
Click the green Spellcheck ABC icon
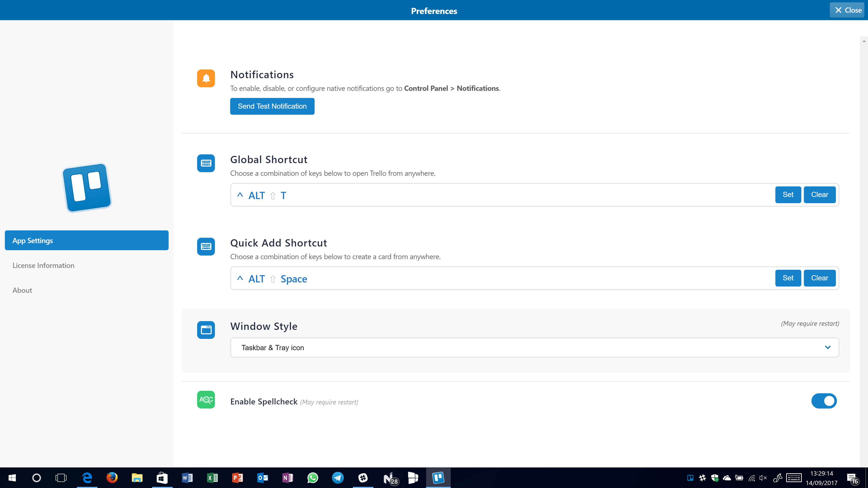click(206, 400)
